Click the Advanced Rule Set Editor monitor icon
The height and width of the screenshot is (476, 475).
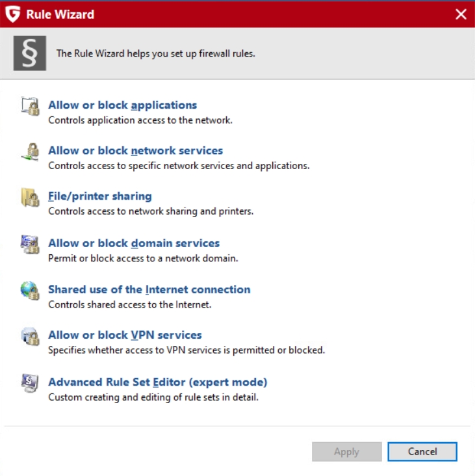pos(30,383)
